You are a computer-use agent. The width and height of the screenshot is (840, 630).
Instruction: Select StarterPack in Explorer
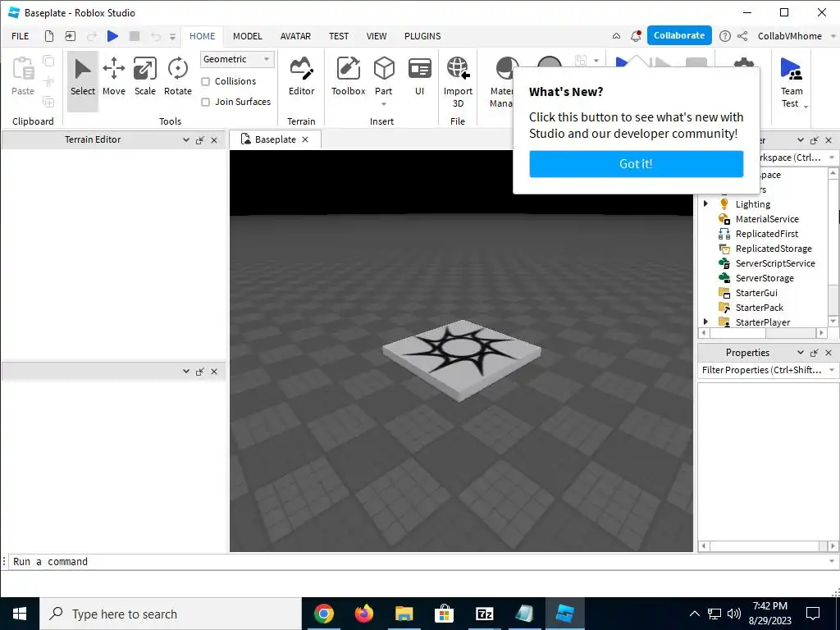759,308
